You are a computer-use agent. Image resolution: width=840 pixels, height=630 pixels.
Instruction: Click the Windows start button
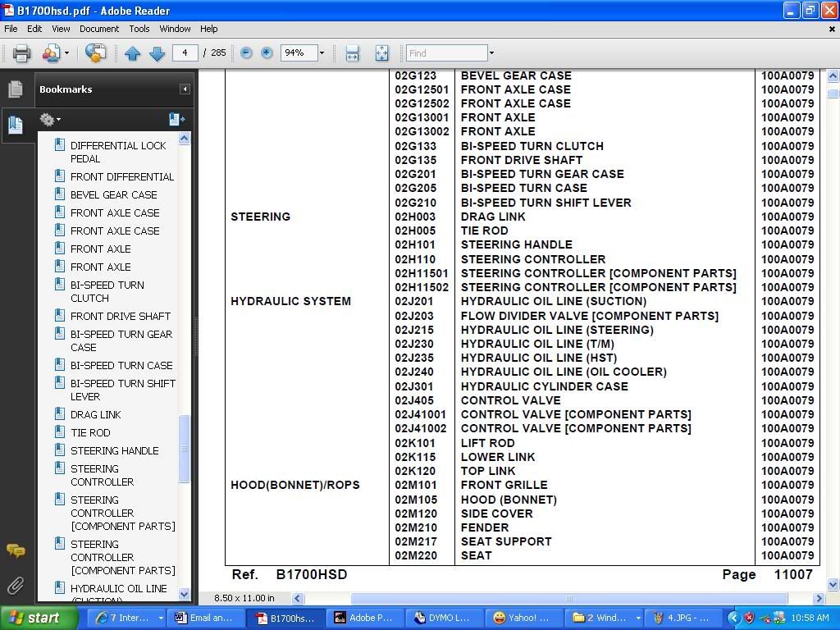pos(38,619)
